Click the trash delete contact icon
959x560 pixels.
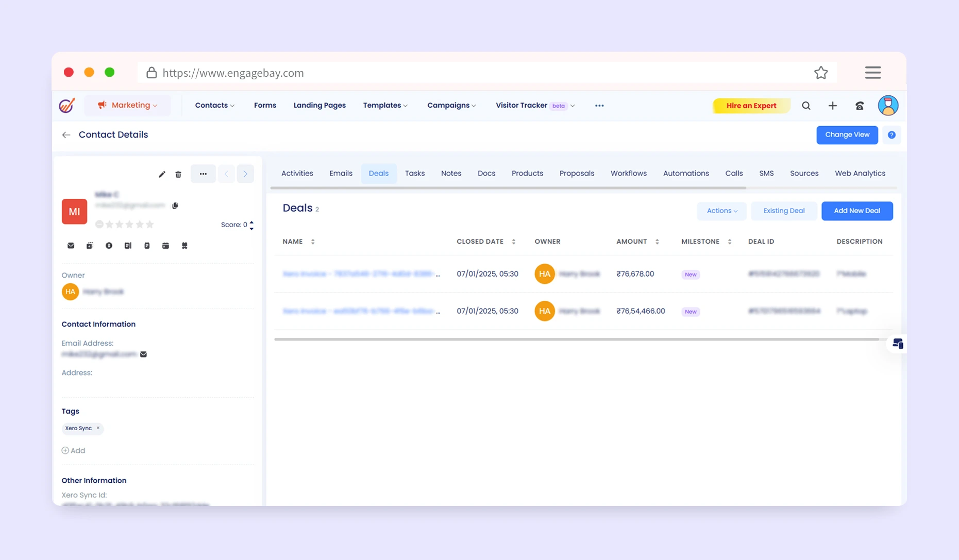point(178,174)
